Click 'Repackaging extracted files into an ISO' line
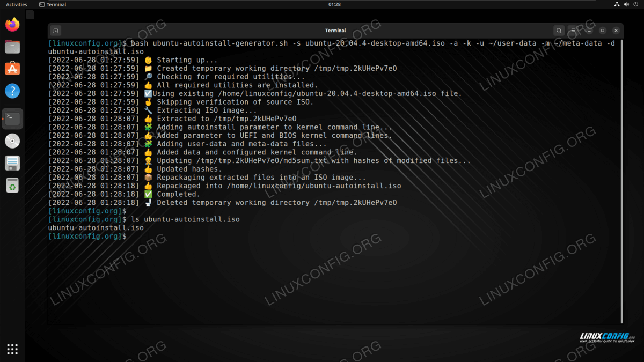This screenshot has width=644, height=362. pyautogui.click(x=207, y=178)
